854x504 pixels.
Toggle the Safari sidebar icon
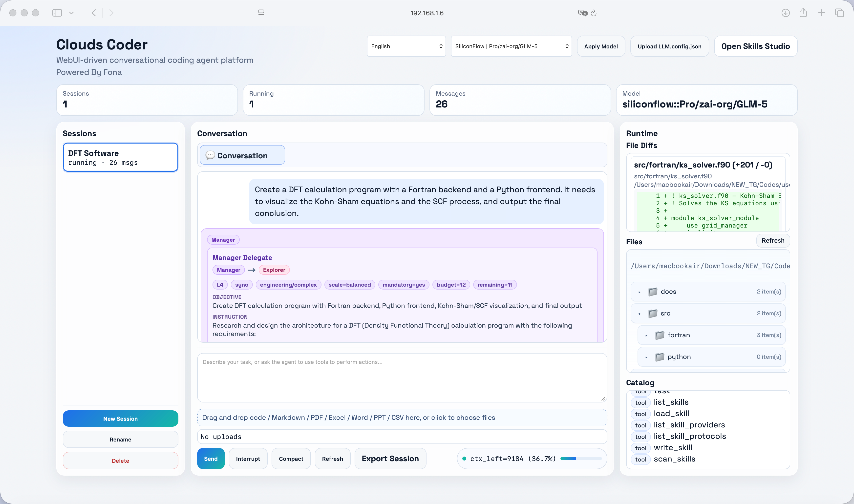point(57,13)
